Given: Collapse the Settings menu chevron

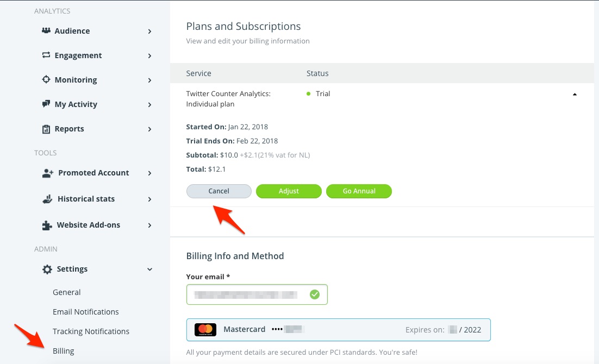Looking at the screenshot, I should click(150, 269).
